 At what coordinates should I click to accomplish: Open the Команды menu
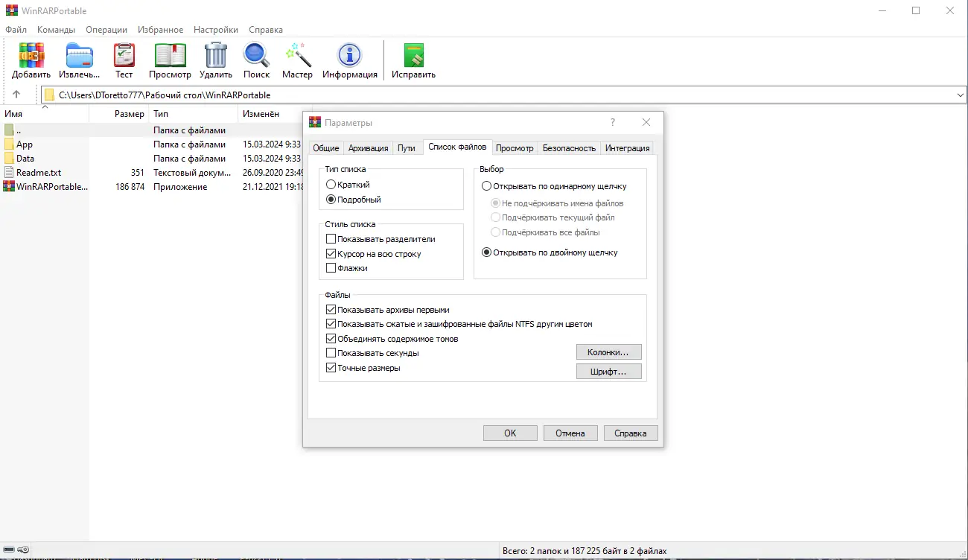click(x=56, y=30)
